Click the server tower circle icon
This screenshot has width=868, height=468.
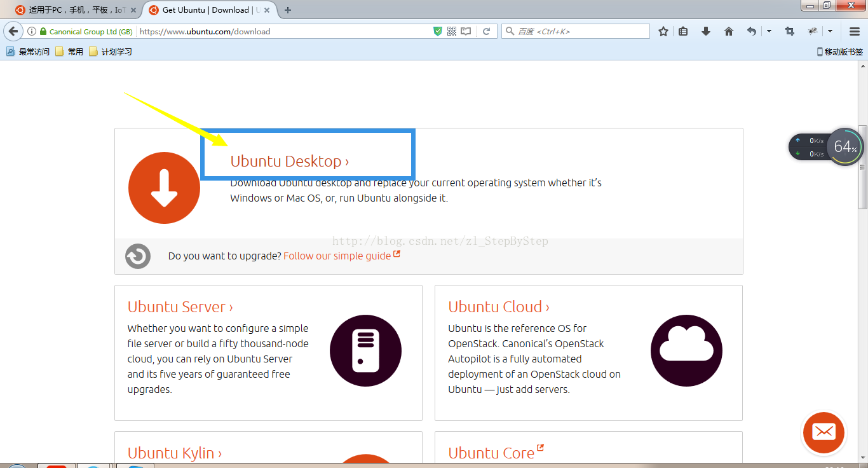tap(365, 350)
